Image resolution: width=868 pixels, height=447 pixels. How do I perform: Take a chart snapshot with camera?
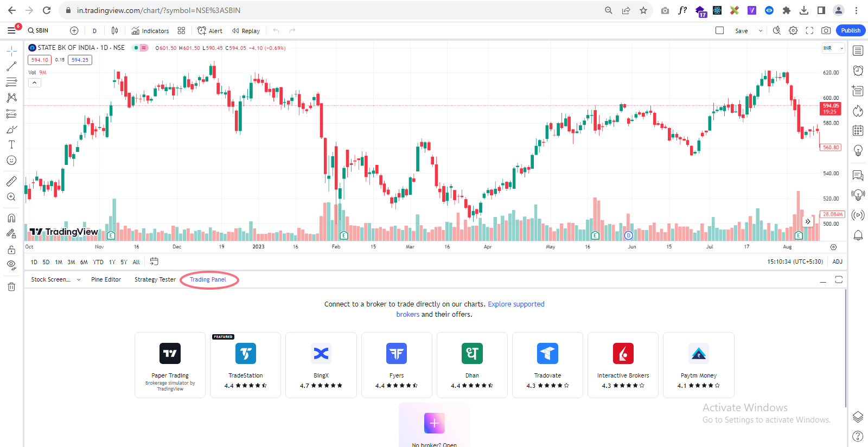(826, 30)
